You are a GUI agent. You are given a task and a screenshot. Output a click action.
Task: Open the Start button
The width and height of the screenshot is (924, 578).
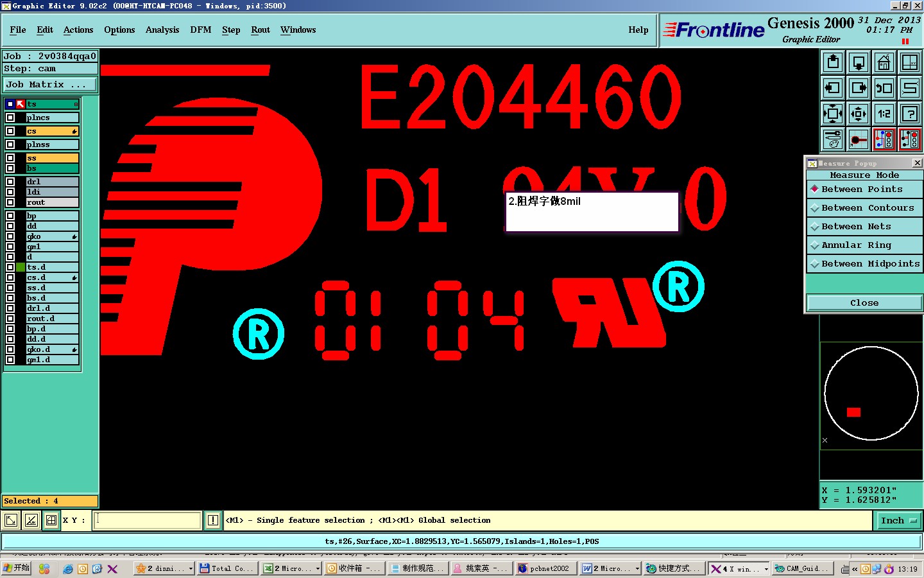pos(16,568)
